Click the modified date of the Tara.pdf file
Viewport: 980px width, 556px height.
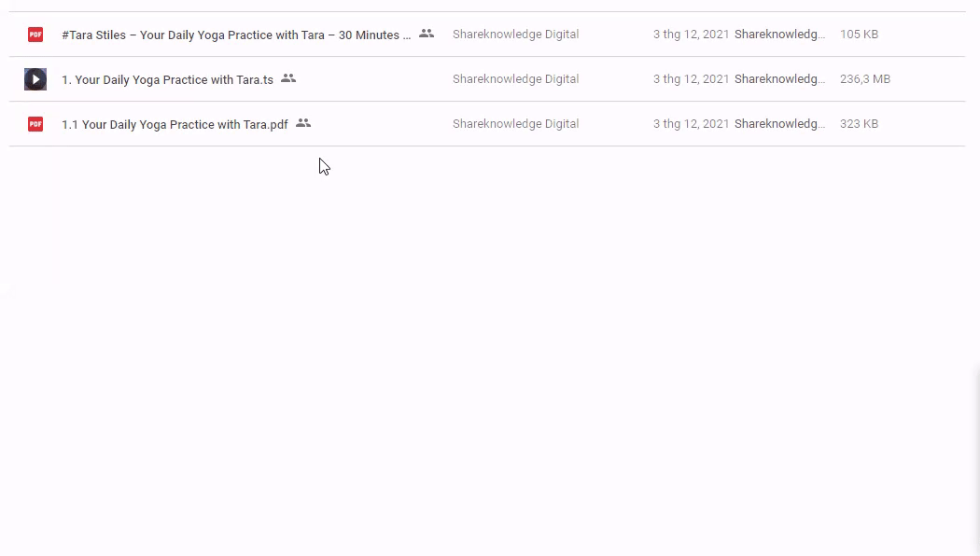691,124
